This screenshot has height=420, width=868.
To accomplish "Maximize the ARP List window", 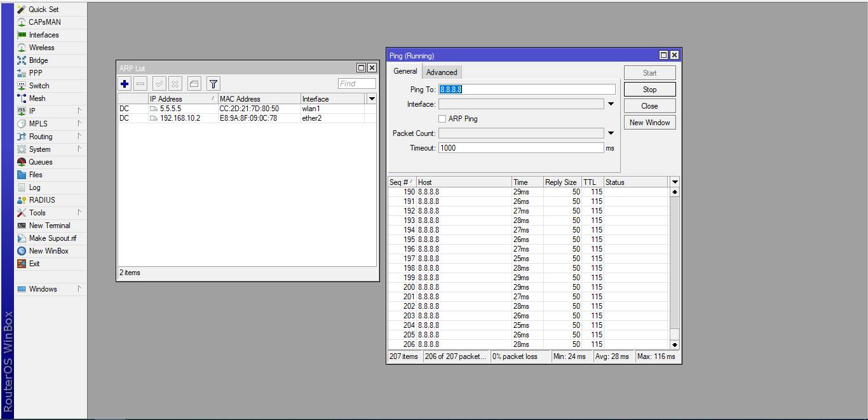I will click(361, 68).
